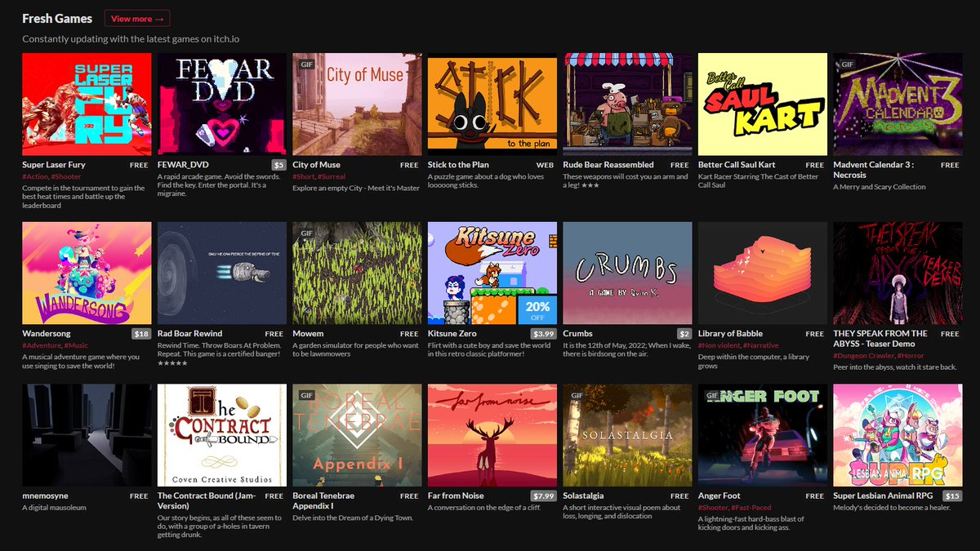Screen dimensions: 980x551
Task: Click the $5 price tag on FEWAR_DVD
Action: 278,165
